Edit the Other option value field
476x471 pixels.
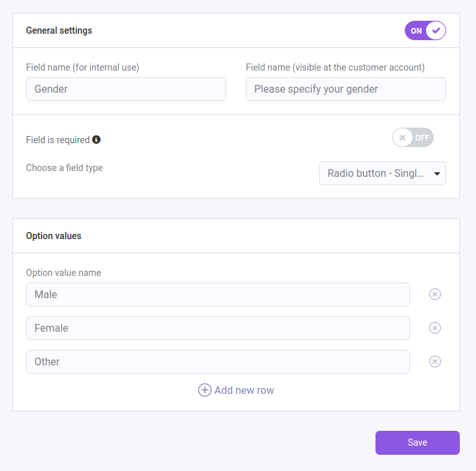click(218, 362)
